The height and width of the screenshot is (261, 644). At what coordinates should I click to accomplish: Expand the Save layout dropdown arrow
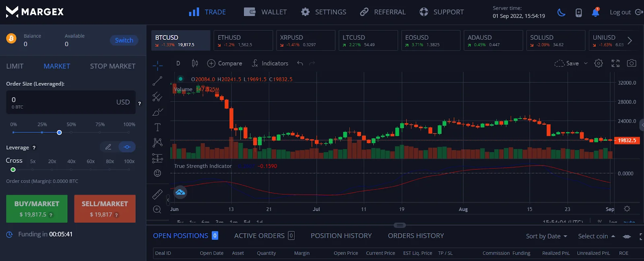click(x=586, y=64)
